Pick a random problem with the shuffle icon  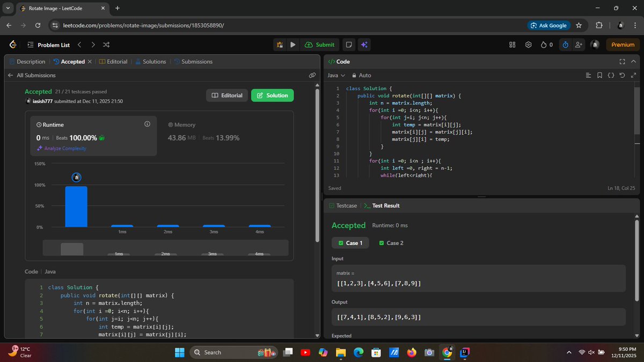[x=106, y=45]
